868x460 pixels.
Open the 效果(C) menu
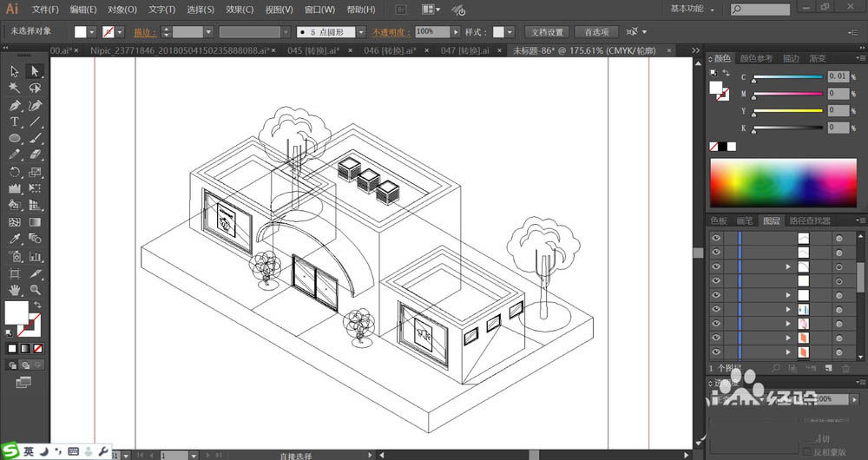tap(240, 10)
